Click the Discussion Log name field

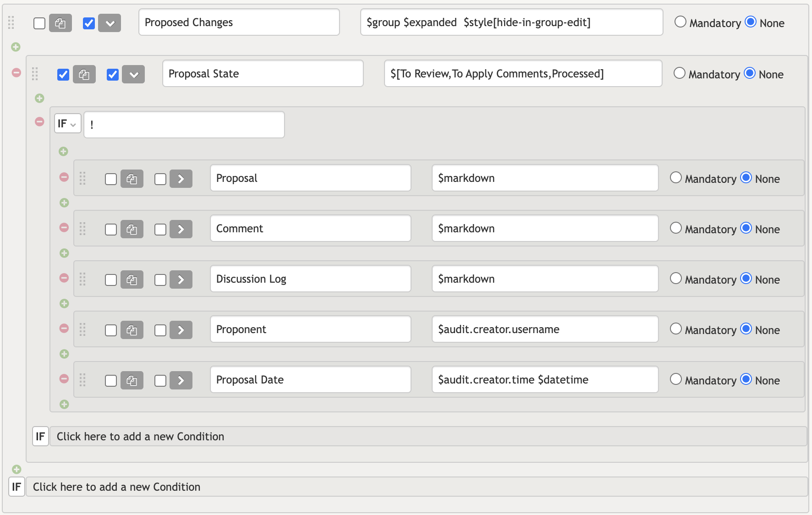[x=311, y=279]
